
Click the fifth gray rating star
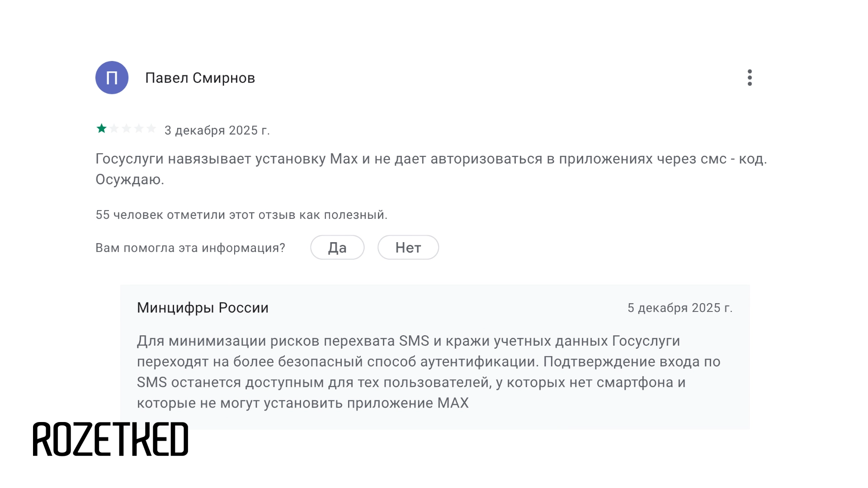click(151, 129)
